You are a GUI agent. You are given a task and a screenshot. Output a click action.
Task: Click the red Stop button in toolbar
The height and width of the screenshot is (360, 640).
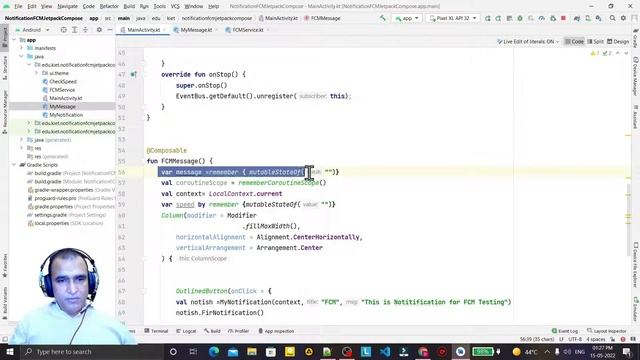[563, 18]
